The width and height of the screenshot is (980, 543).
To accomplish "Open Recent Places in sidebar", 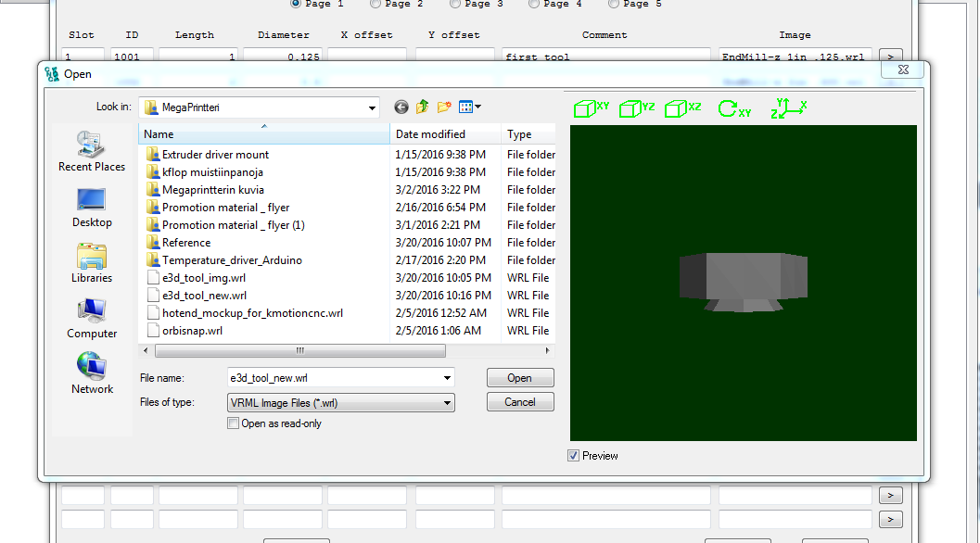I will pos(92,151).
